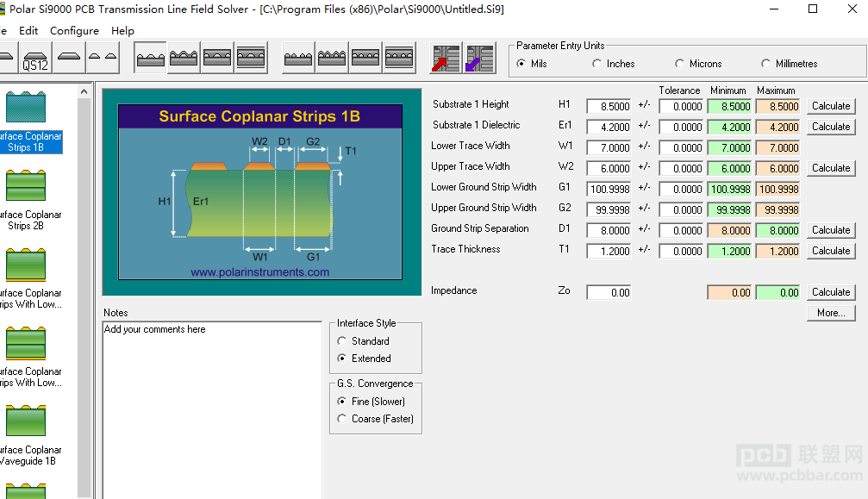Screen dimensions: 868x499
Task: Click the green H1 minimum value field
Action: tap(729, 106)
